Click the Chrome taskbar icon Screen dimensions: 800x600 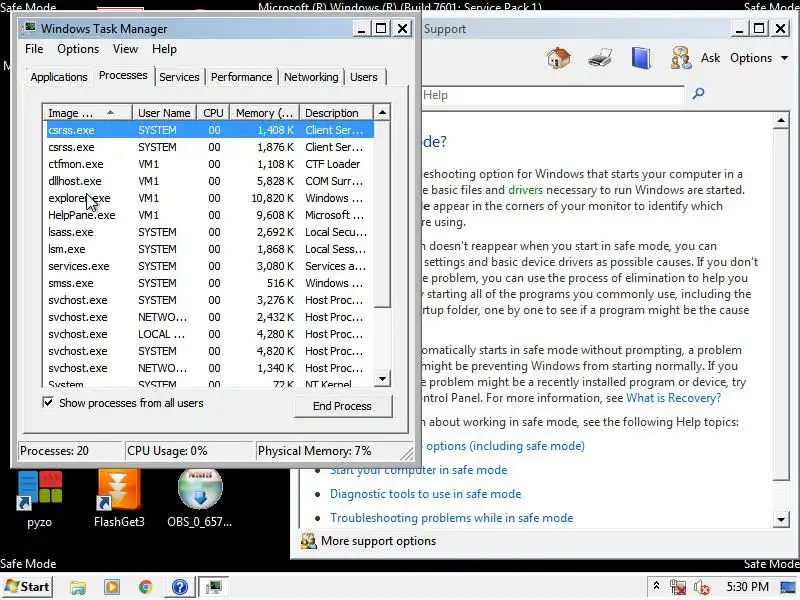click(x=145, y=587)
